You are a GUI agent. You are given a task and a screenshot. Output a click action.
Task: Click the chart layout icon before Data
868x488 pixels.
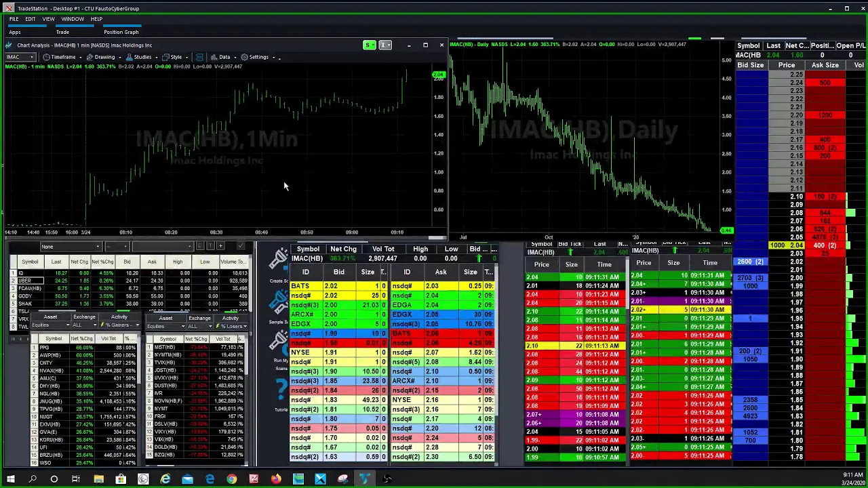[x=199, y=57]
